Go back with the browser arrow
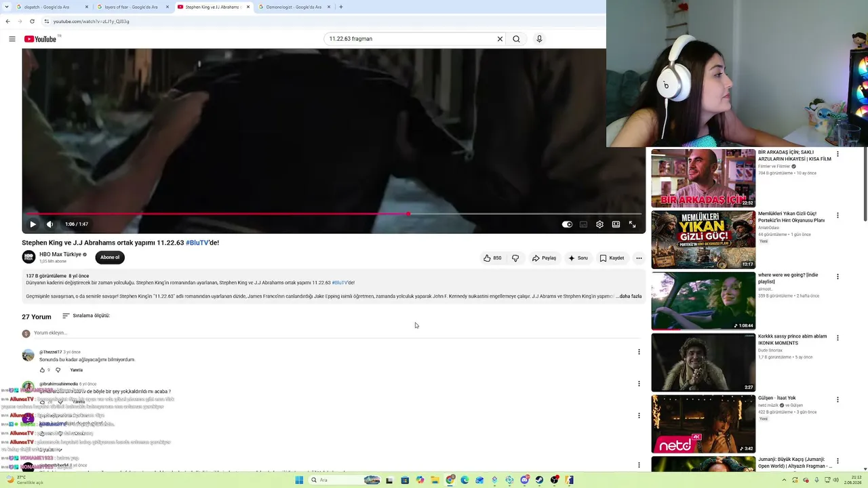868x488 pixels. click(x=8, y=21)
